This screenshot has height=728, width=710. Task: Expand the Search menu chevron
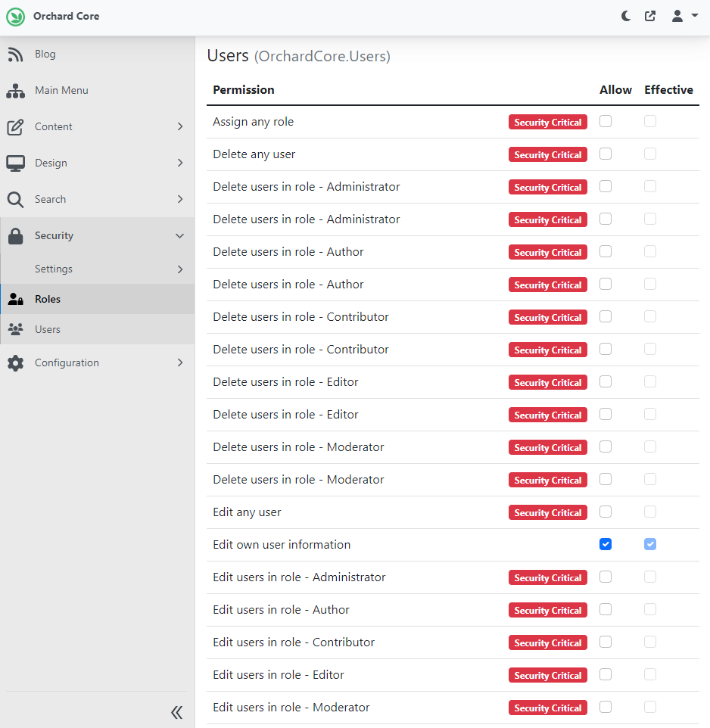[x=180, y=199]
